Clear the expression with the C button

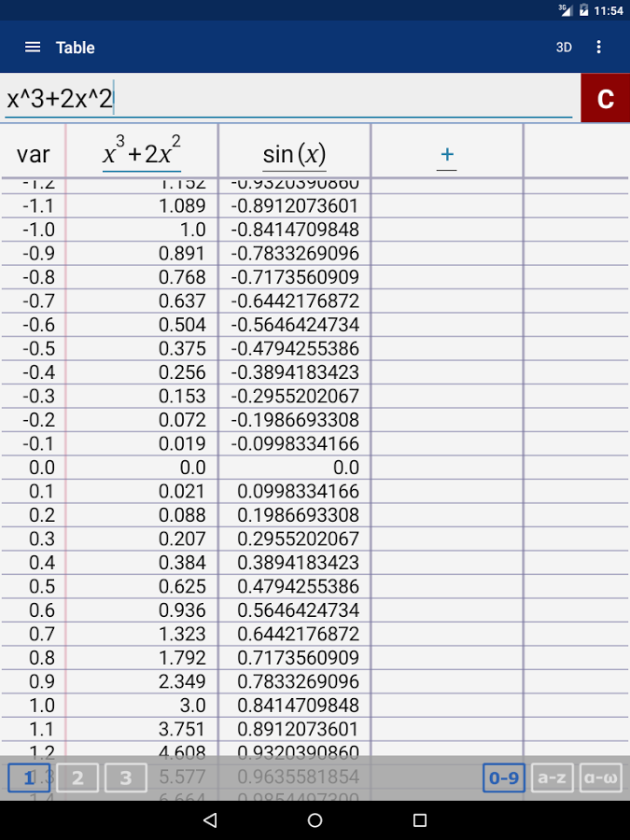(x=606, y=98)
